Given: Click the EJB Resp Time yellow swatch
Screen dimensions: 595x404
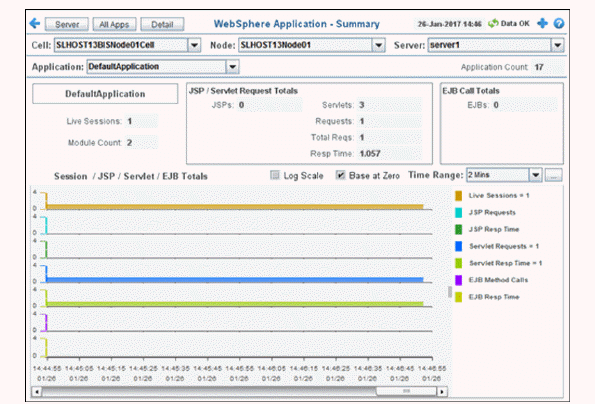Looking at the screenshot, I should pyautogui.click(x=458, y=297).
